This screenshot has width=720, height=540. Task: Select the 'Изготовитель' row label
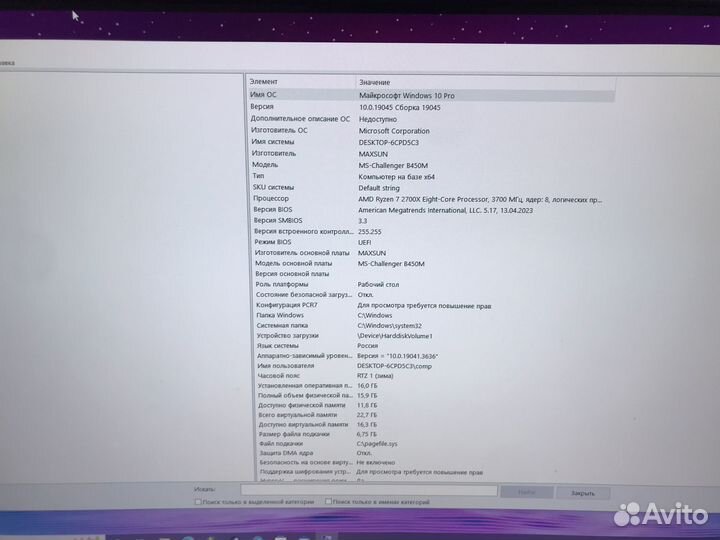[x=274, y=153]
